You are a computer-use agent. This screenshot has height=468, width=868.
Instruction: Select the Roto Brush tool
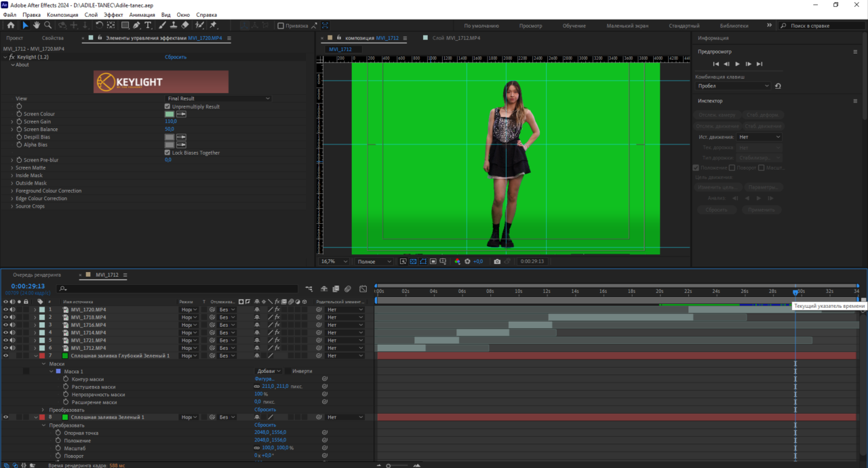tap(199, 25)
